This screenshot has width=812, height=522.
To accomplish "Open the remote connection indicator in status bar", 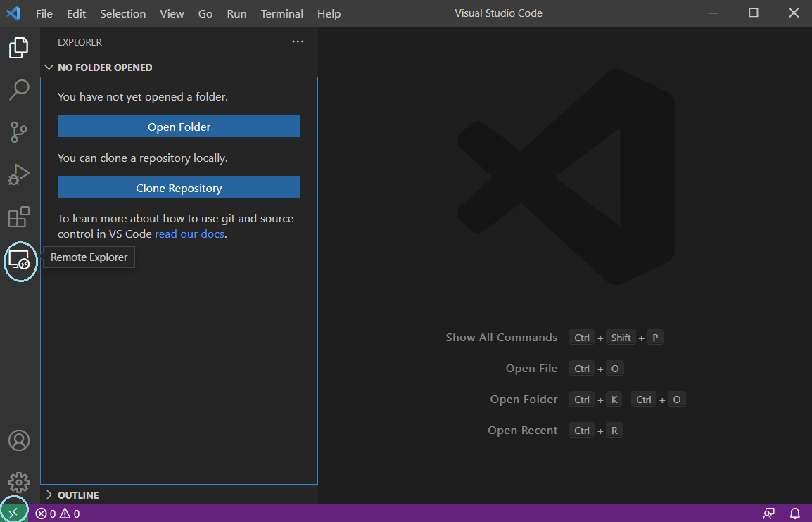I will point(13,513).
